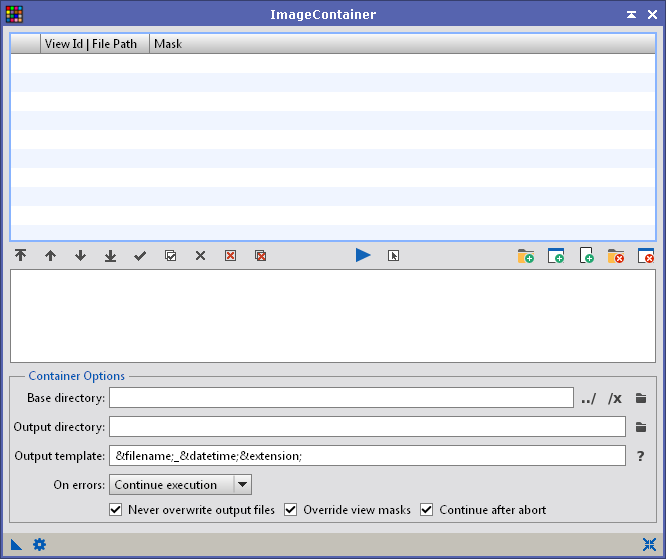Viewport: 666px width, 559px height.
Task: Click the checkbox toggle-all items icon
Action: (170, 255)
